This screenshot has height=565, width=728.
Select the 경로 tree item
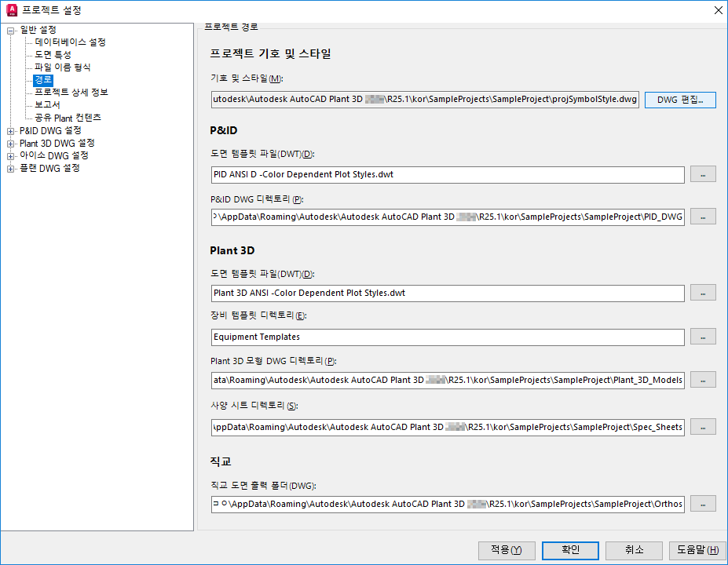click(43, 80)
